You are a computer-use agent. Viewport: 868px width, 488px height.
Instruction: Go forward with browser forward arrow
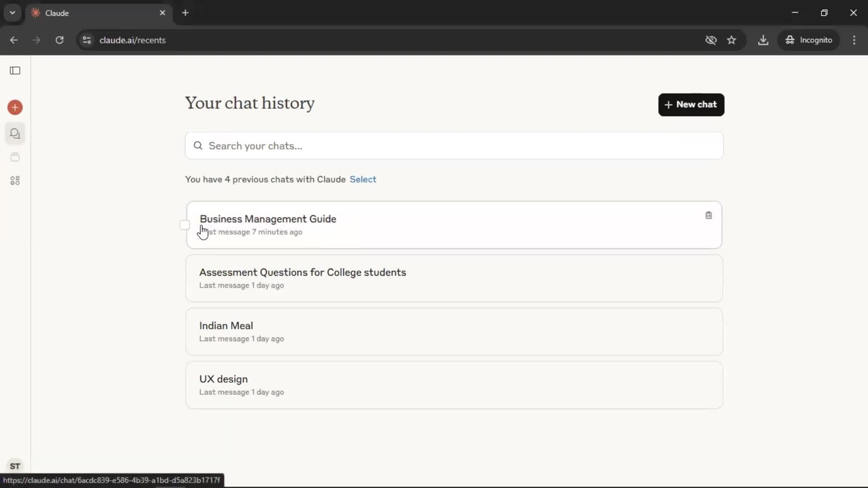36,40
